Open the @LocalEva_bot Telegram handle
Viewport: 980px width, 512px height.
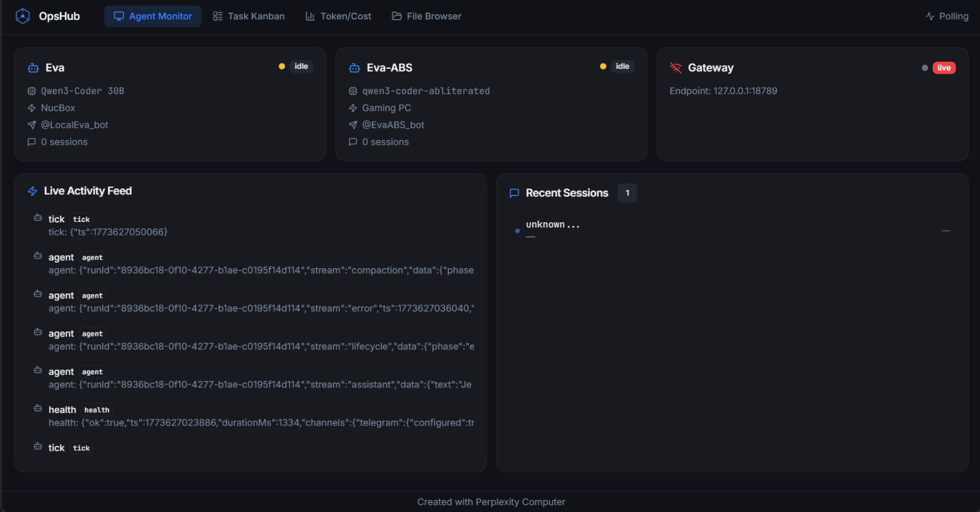pos(74,125)
